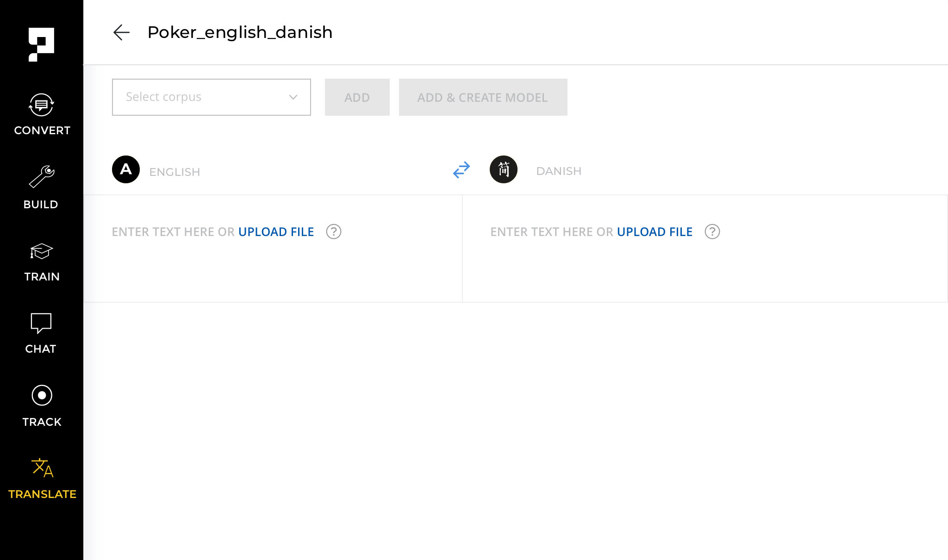Open the Select corpus dropdown
This screenshot has height=560, width=948.
(204, 97)
